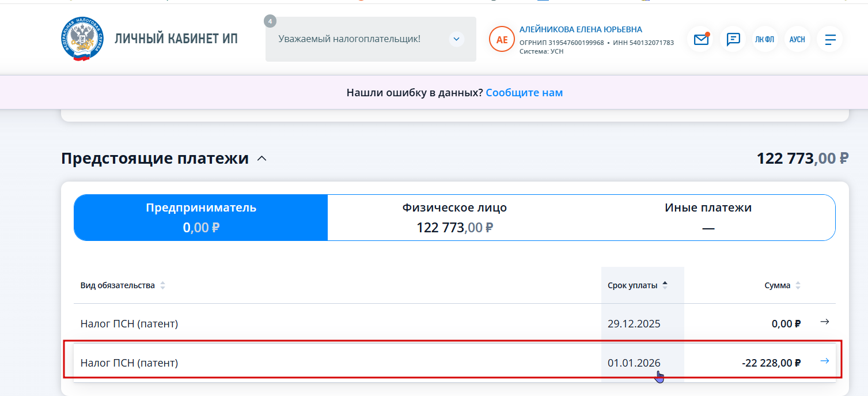The image size is (868, 396).
Task: Open details arrow for 01.01.2026 patent payment
Action: (x=824, y=361)
